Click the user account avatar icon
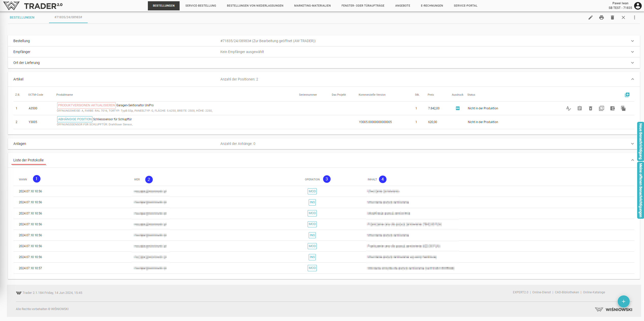This screenshot has width=644, height=321. [x=638, y=6]
